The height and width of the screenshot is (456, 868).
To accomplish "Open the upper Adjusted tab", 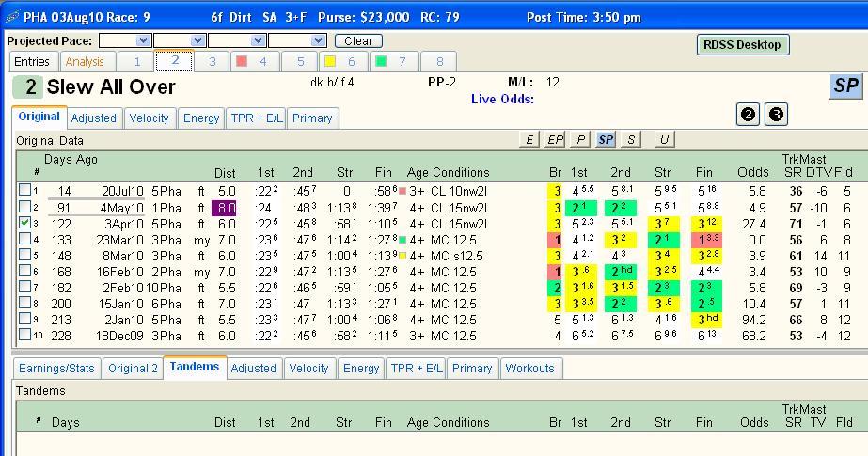I will coord(93,118).
